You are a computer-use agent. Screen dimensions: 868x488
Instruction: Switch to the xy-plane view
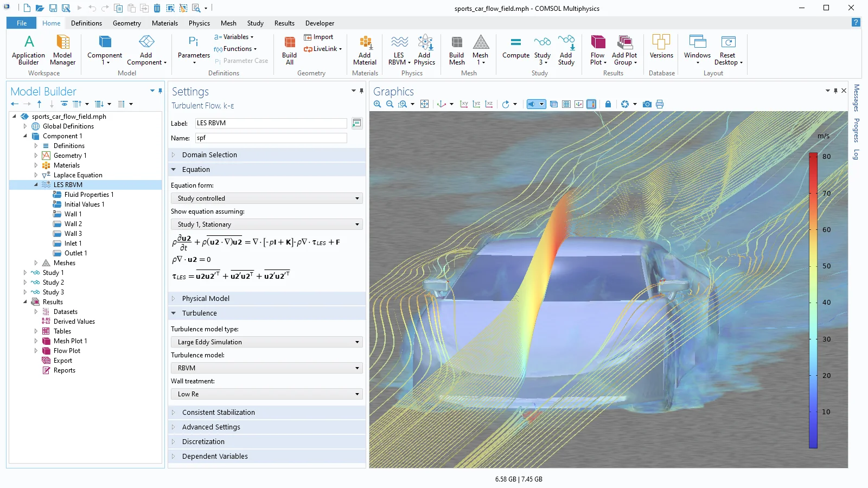tap(464, 104)
